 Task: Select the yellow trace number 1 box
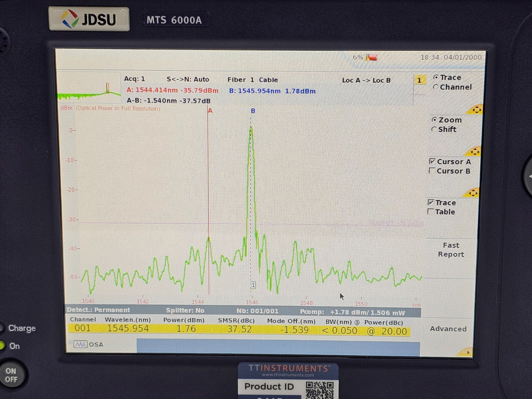(420, 80)
